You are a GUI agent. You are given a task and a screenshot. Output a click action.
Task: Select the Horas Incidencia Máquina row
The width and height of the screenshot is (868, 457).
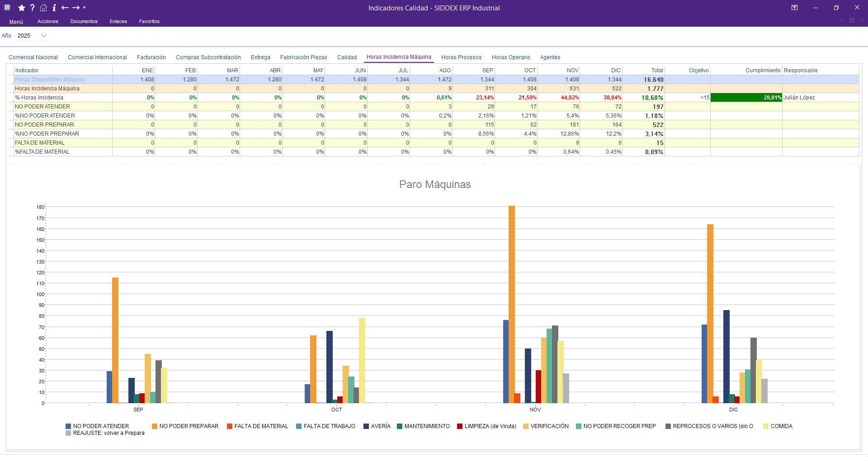pos(47,89)
